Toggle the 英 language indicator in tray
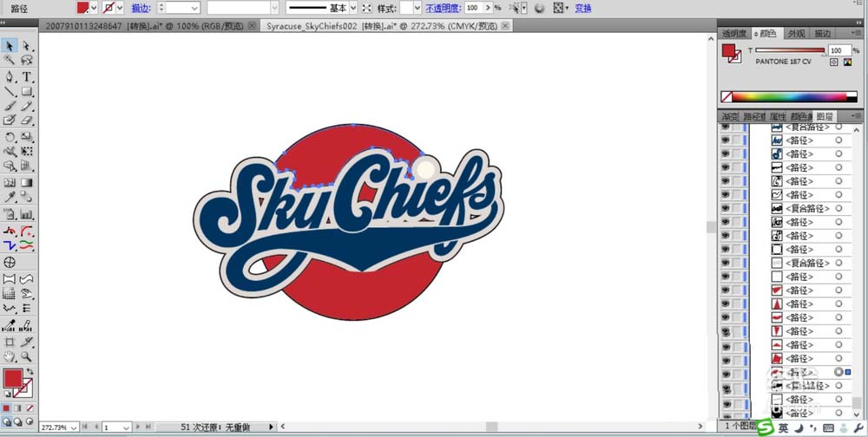 783,428
